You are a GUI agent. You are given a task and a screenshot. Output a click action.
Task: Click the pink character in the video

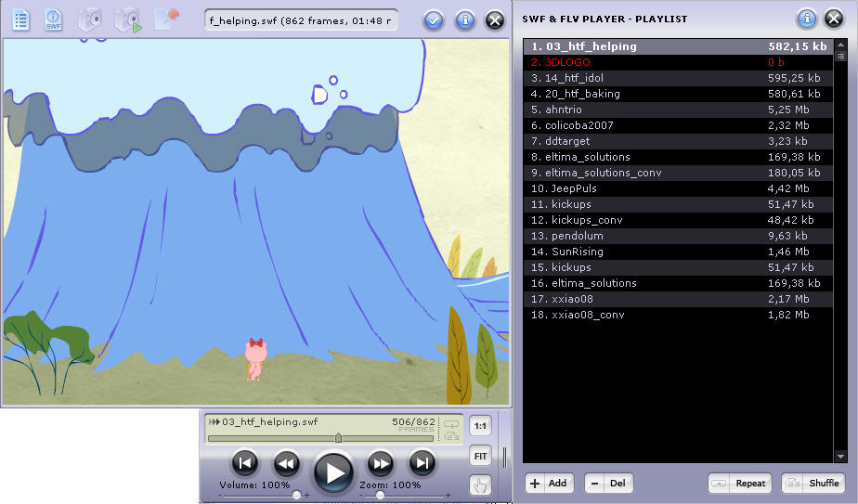(x=255, y=359)
